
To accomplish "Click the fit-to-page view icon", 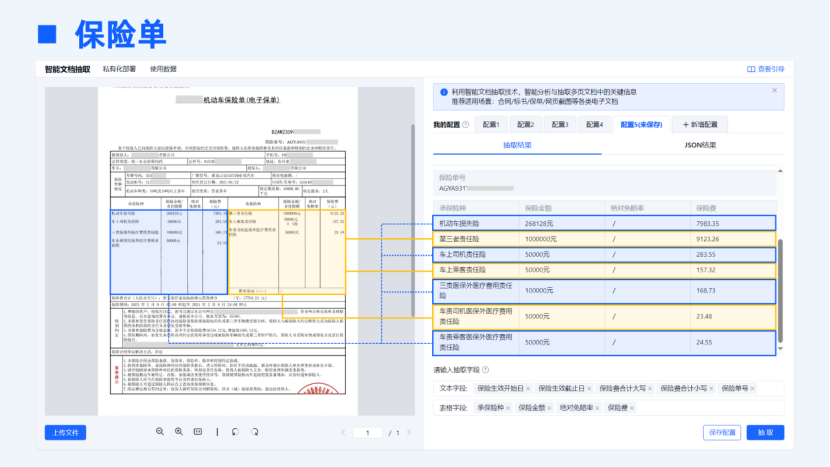I will 198,432.
